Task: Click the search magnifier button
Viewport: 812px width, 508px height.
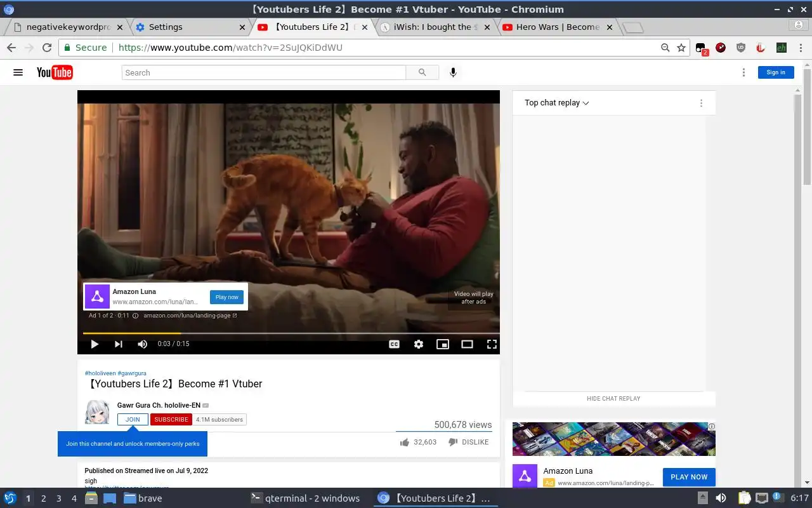Action: 422,72
